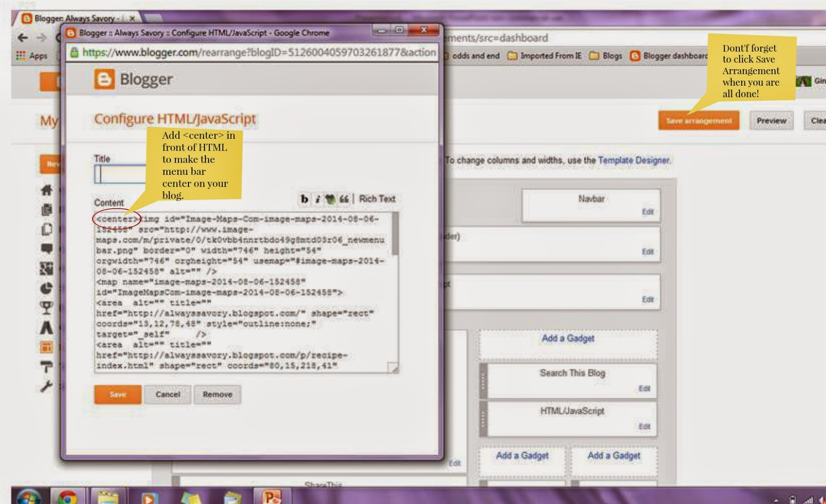This screenshot has width=826, height=504.
Task: Click Add a Gadget above Search This Blog
Action: 568,338
